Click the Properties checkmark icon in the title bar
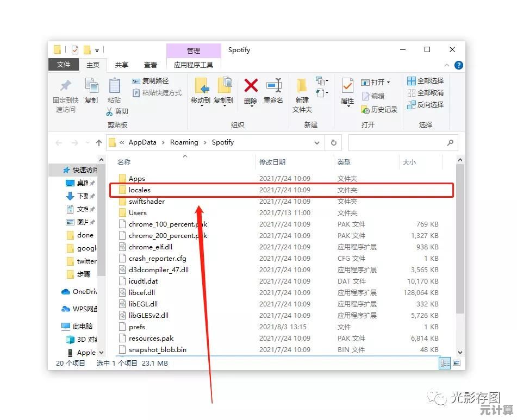The height and width of the screenshot is (420, 517). pyautogui.click(x=75, y=50)
